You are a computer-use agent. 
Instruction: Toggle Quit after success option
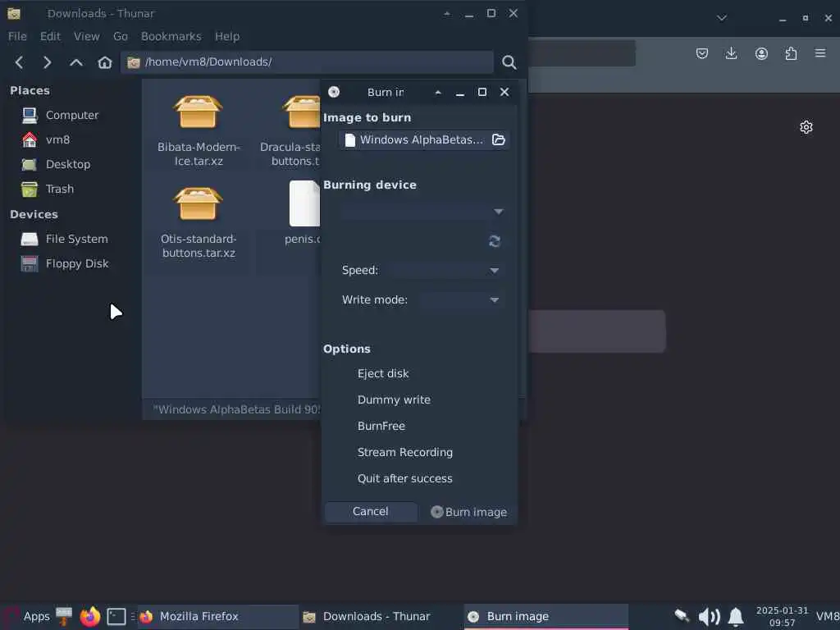pyautogui.click(x=404, y=478)
